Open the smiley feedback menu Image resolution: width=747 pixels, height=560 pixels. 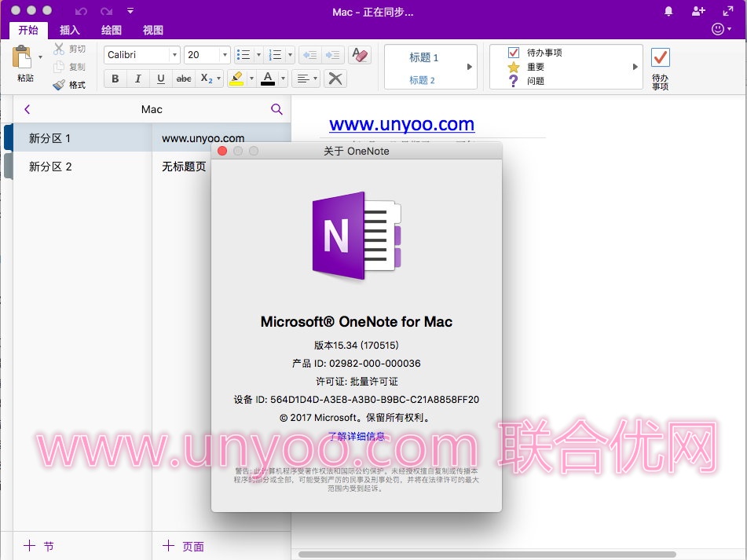click(721, 29)
